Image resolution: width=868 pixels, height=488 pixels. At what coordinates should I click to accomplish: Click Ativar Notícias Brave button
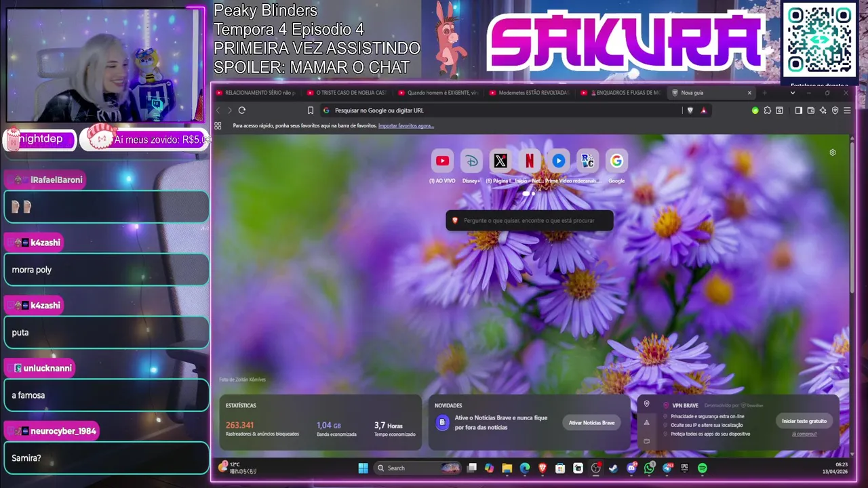click(591, 422)
